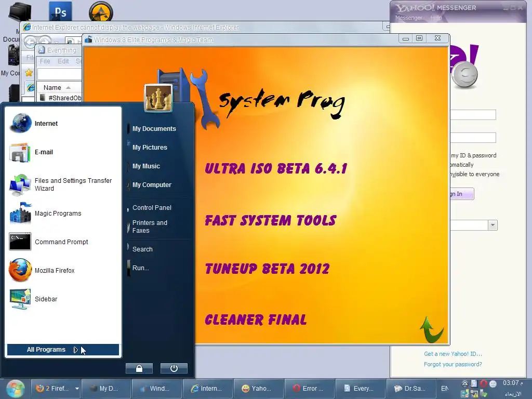The image size is (532, 399).
Task: Switch to the My D... taskbar button
Action: tap(106, 389)
